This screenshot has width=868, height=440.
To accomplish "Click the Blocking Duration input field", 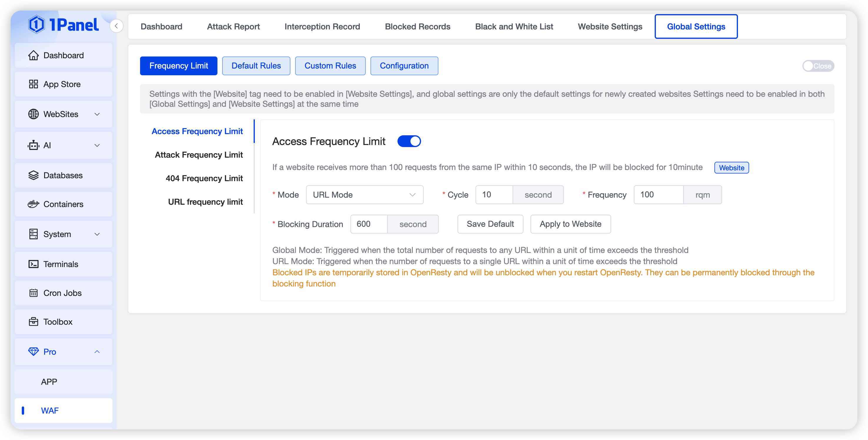I will (369, 224).
